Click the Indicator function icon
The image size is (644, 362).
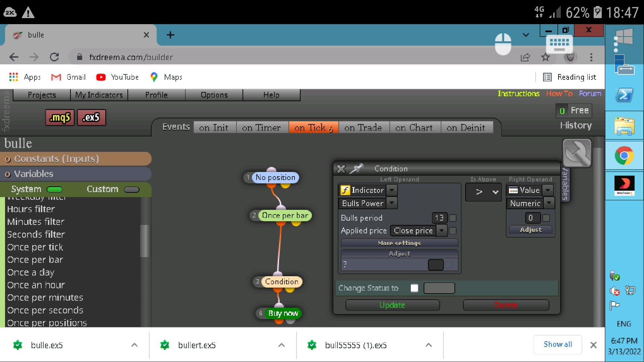[345, 190]
